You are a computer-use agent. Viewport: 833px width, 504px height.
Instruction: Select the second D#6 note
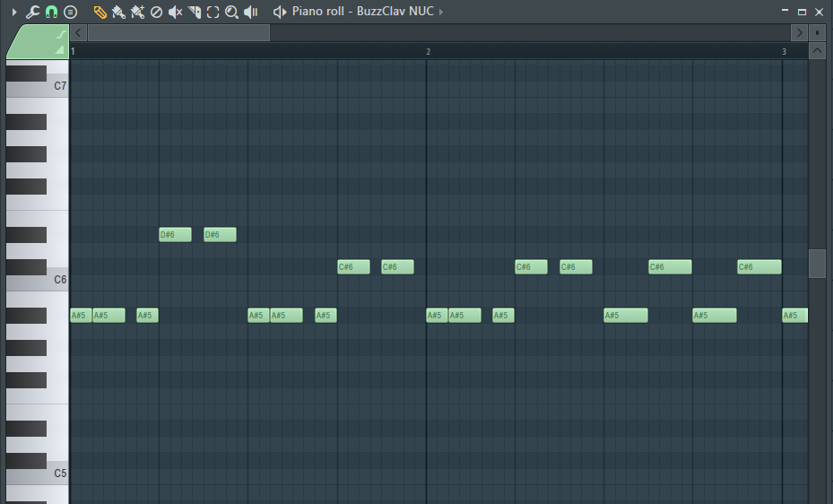pyautogui.click(x=220, y=234)
